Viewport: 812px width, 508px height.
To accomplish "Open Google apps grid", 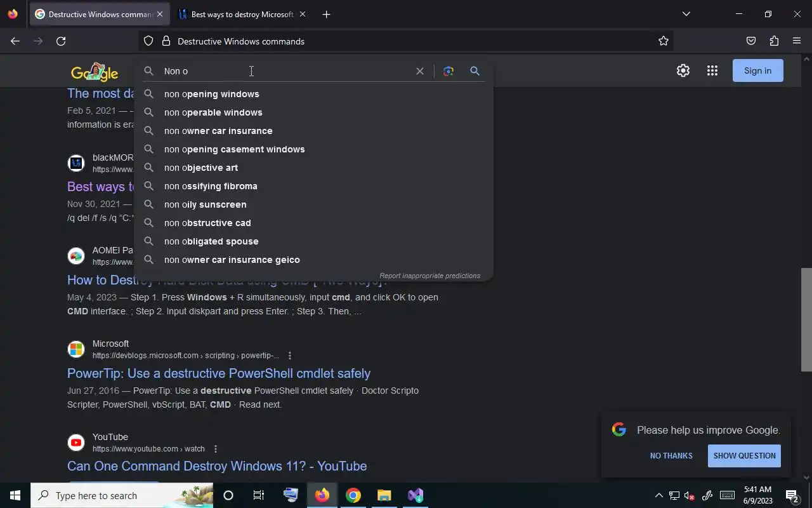I will [x=712, y=70].
